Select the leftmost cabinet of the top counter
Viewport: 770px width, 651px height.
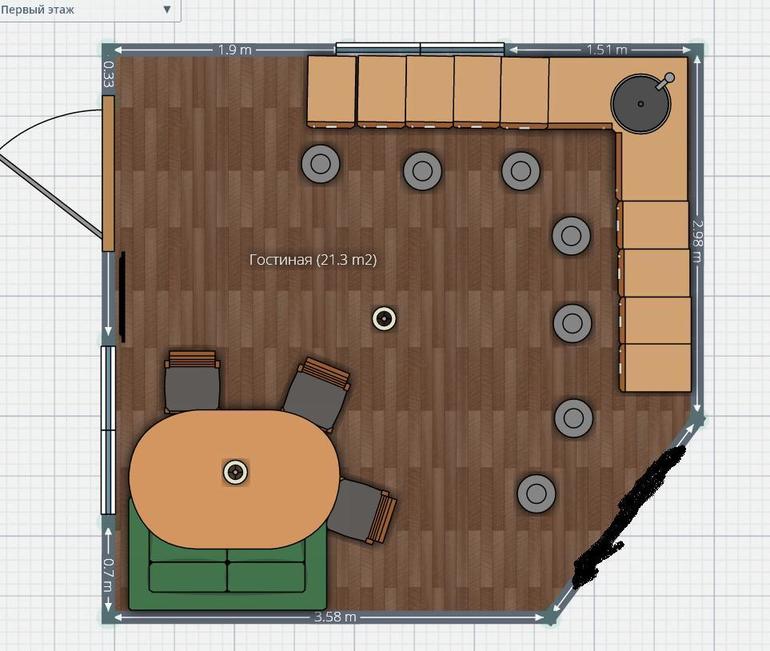331,91
